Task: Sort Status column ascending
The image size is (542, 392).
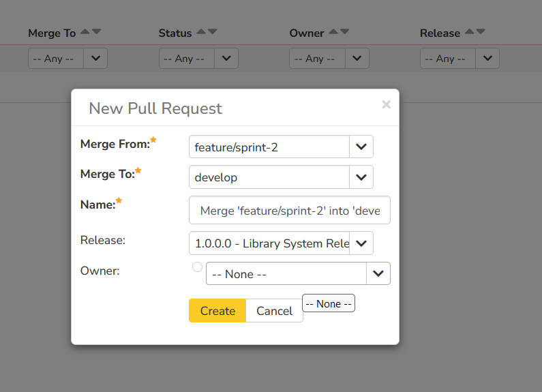Action: (201, 31)
